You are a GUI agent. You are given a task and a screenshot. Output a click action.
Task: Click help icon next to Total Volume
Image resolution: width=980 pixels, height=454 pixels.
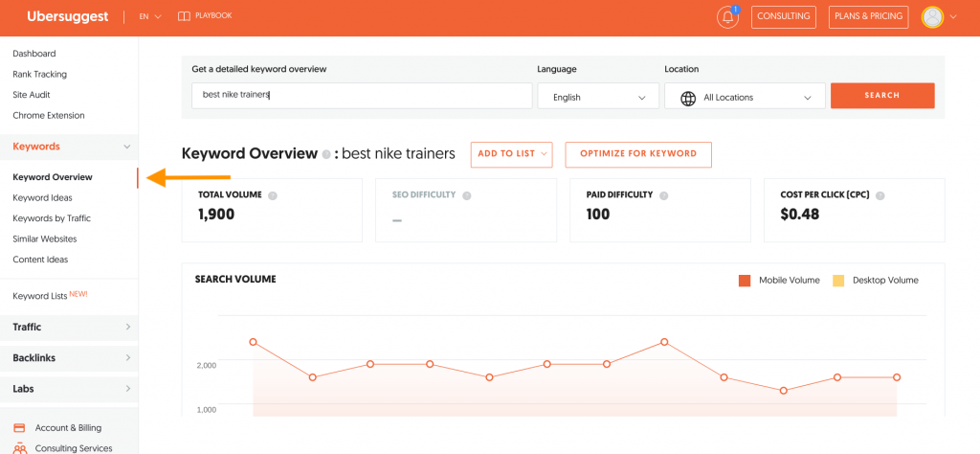(x=273, y=195)
